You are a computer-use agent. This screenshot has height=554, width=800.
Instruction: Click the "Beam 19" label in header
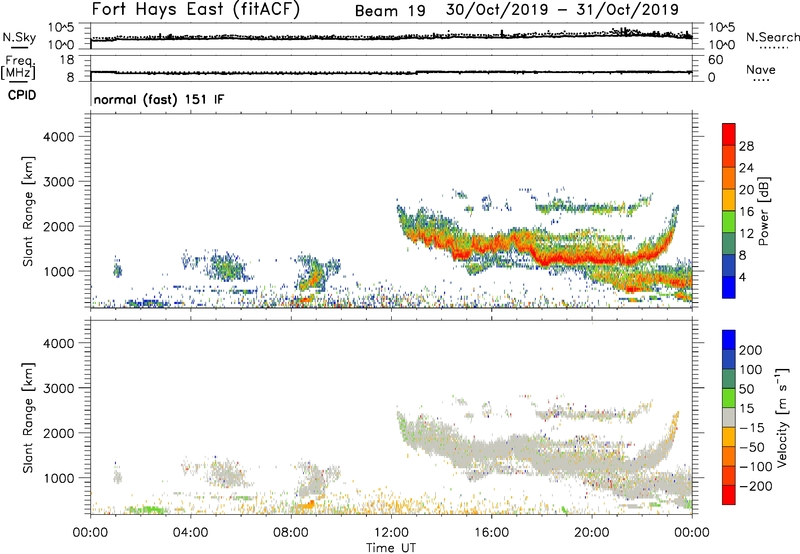coord(390,11)
